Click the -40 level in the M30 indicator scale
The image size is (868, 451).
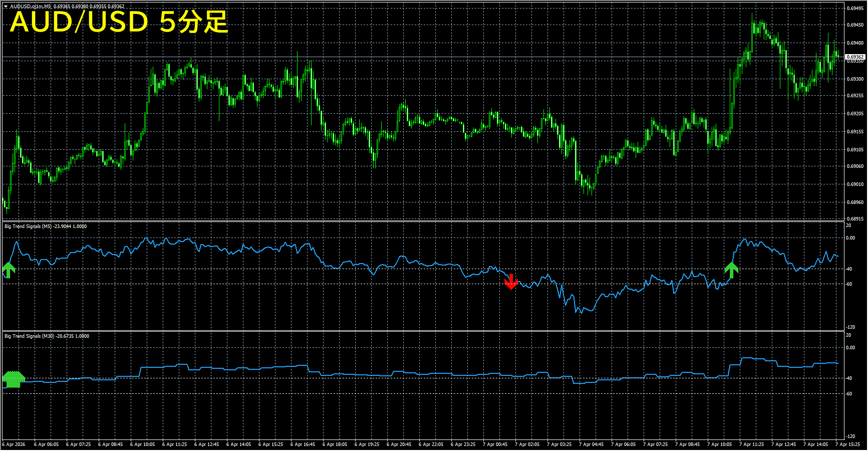(849, 378)
